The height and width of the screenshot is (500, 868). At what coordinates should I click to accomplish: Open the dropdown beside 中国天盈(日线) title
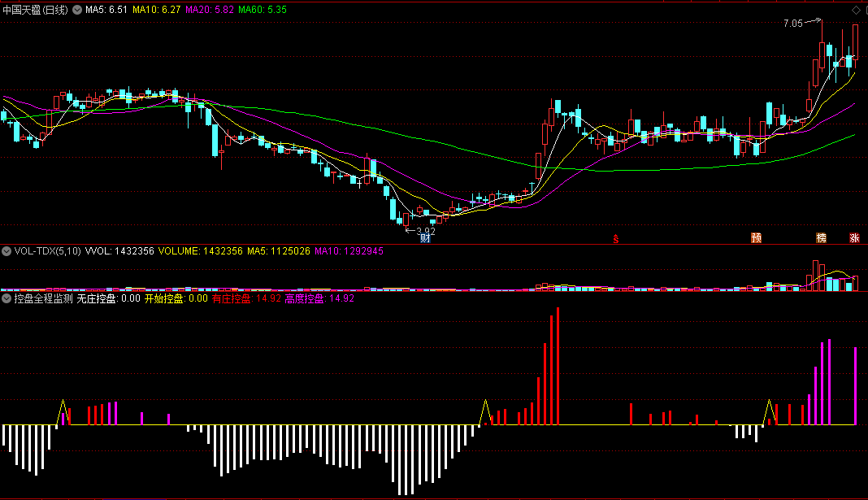(77, 10)
